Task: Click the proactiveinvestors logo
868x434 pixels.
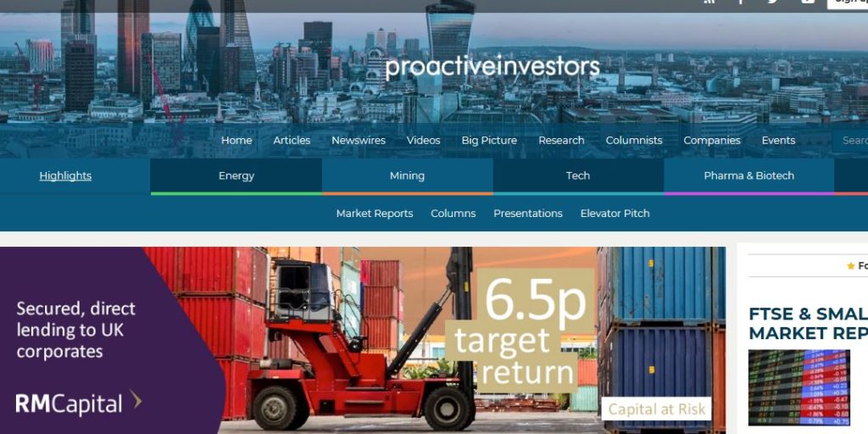Action: (492, 68)
